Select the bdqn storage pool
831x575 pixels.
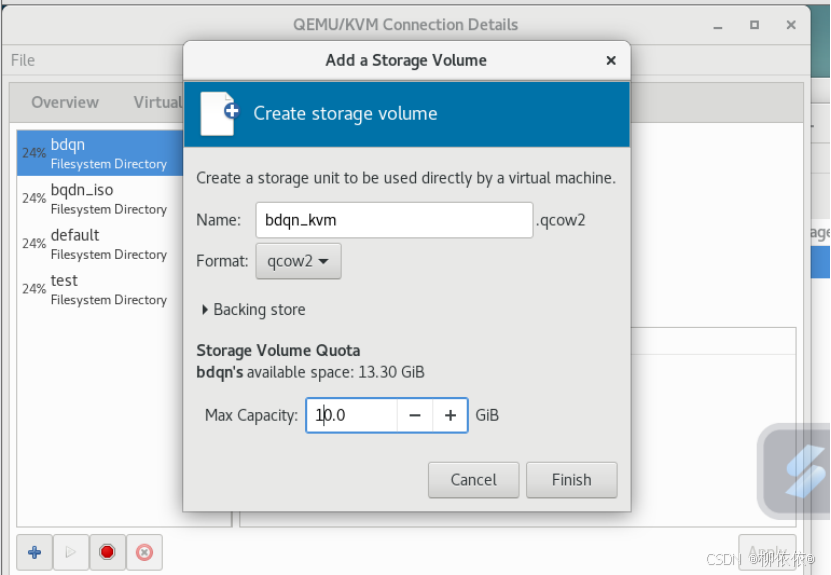[x=100, y=153]
